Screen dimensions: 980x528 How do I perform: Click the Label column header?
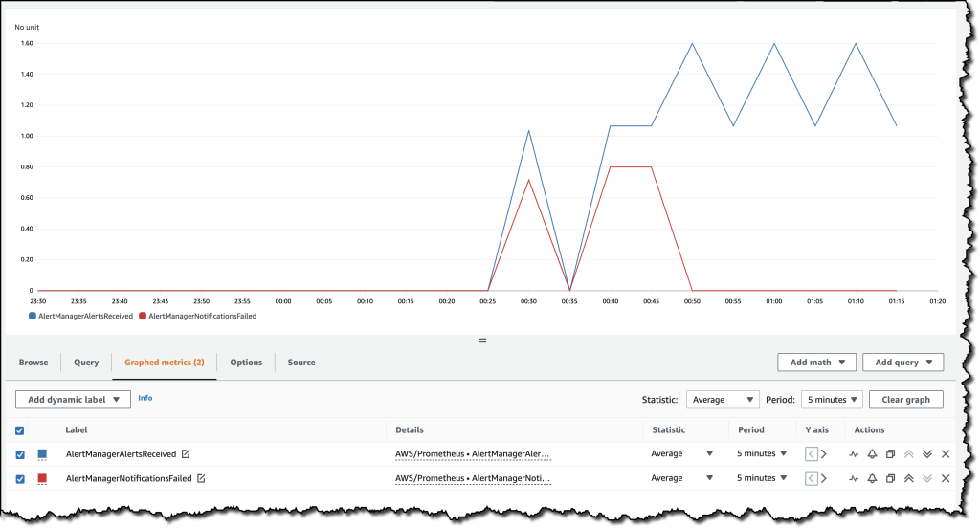point(77,430)
